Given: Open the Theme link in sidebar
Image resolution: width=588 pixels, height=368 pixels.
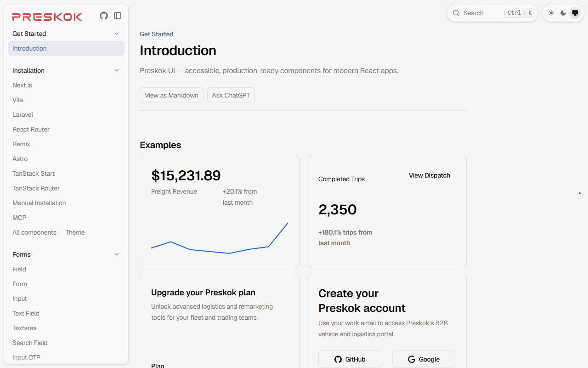Looking at the screenshot, I should 75,232.
